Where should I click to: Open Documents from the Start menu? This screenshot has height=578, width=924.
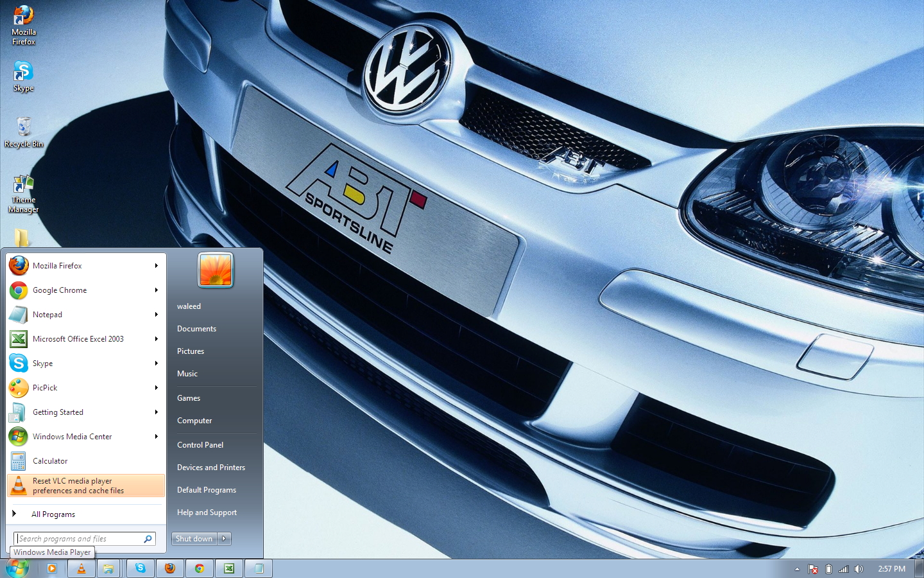[196, 328]
